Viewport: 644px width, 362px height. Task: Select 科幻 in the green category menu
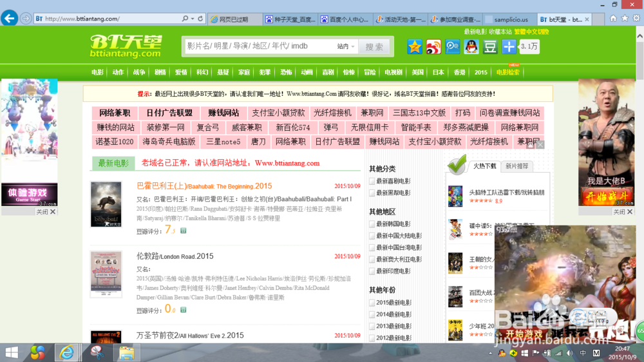202,72
